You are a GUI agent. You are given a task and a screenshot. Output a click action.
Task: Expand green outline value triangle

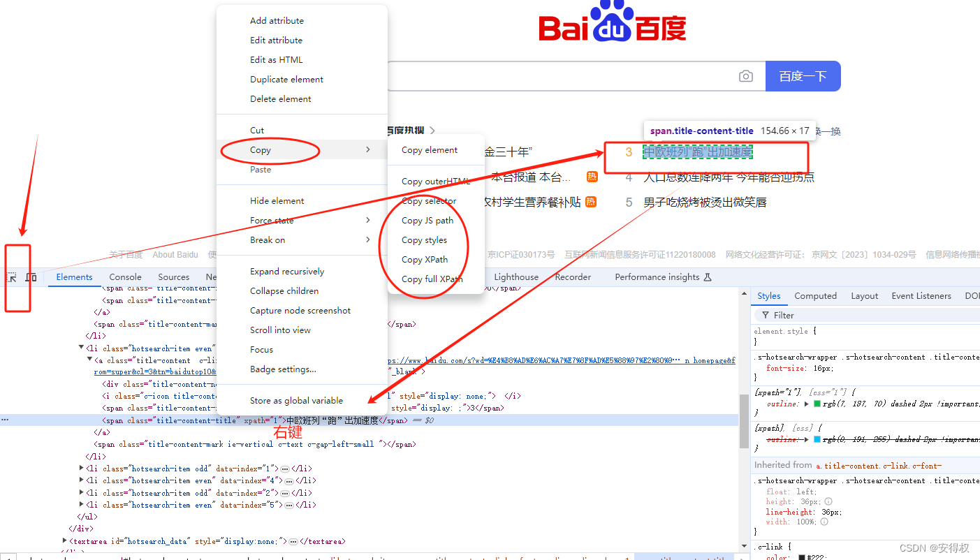point(807,404)
